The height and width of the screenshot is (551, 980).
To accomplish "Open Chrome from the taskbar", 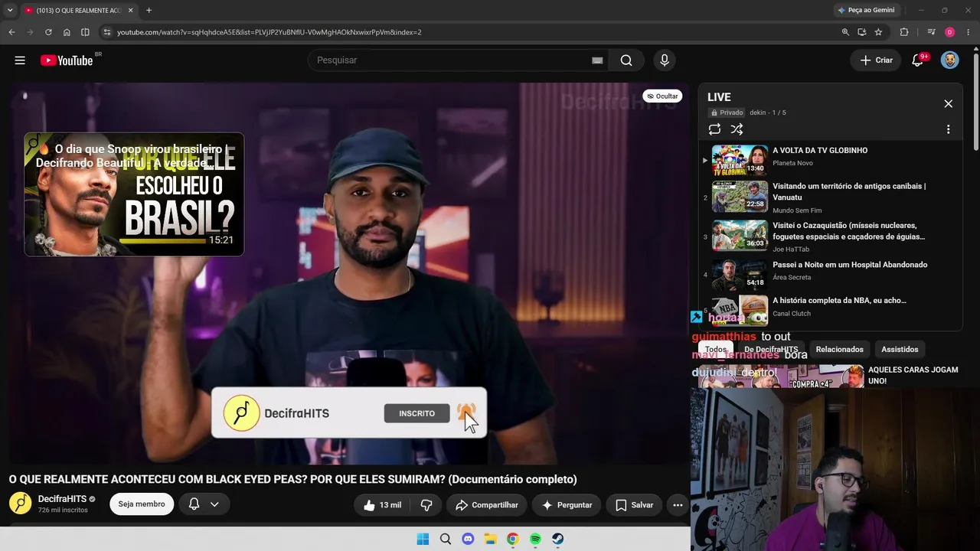I will (x=512, y=539).
